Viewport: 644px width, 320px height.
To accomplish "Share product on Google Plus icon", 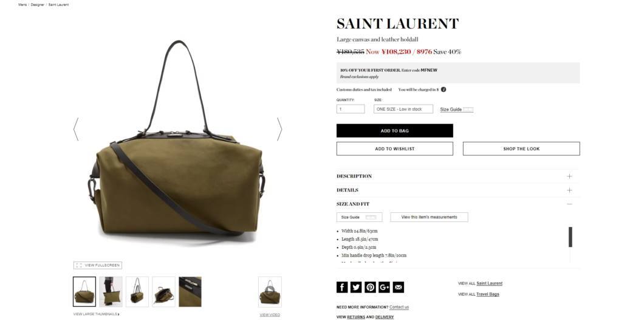I will (x=384, y=287).
